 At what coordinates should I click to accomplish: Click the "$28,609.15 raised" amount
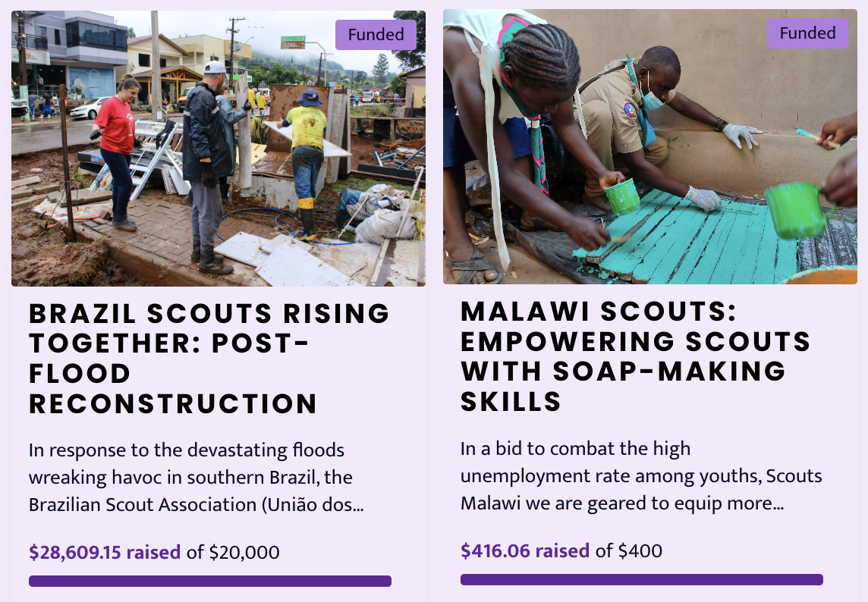105,552
